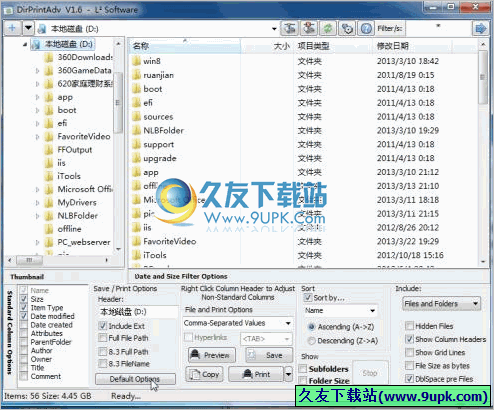Screen dimensions: 494x410
Task: Click the Print button
Action: pyautogui.click(x=256, y=374)
